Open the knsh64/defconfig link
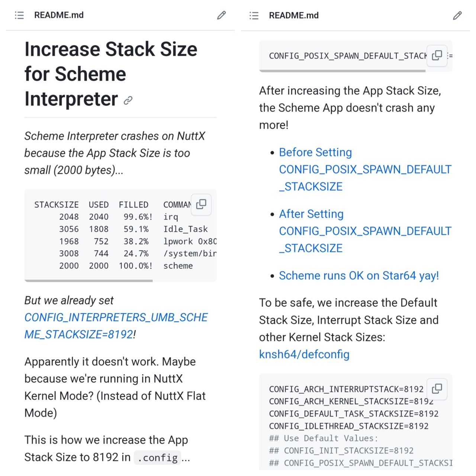The height and width of the screenshot is (476, 476). point(304,354)
